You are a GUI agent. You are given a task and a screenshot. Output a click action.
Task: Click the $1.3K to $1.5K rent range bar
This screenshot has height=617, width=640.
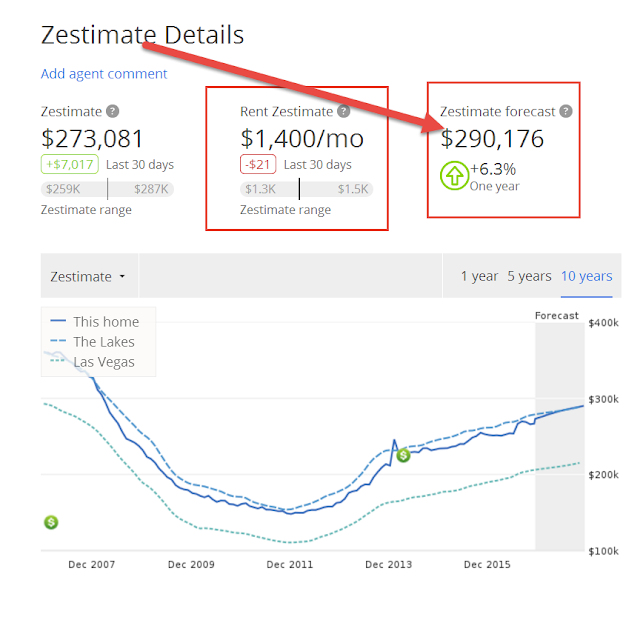[x=307, y=189]
